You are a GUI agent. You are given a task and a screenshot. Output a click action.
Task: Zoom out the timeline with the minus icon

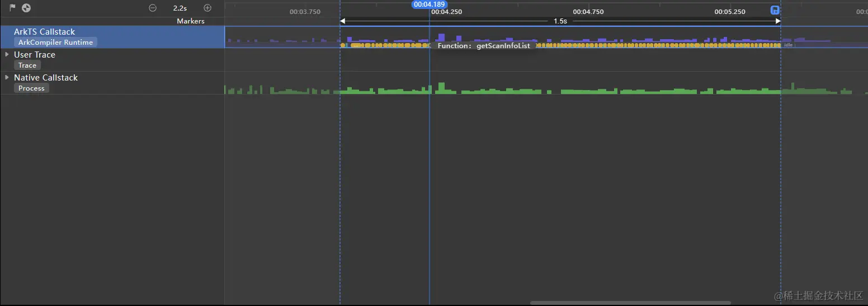pyautogui.click(x=153, y=8)
